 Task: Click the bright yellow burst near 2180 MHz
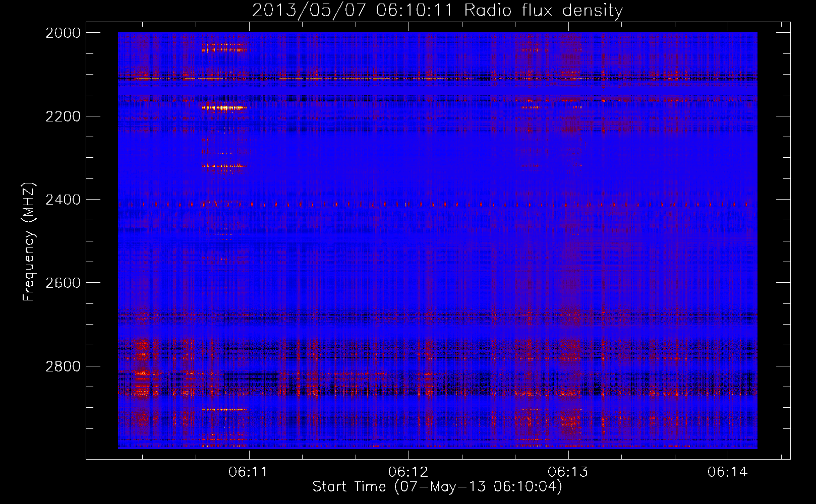(225, 107)
